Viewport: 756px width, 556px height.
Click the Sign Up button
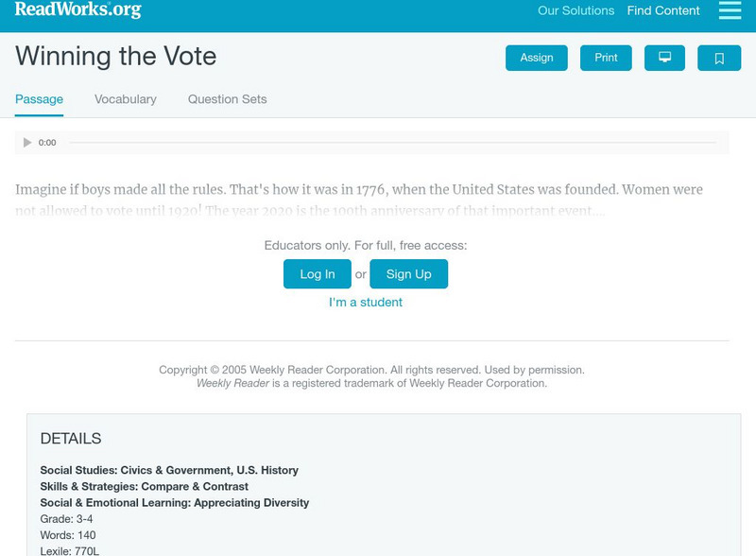[408, 274]
